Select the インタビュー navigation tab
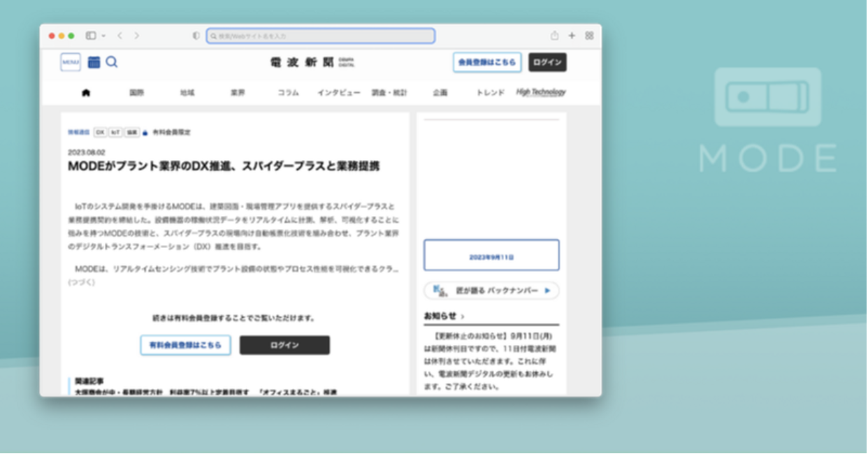868x454 pixels. [338, 93]
